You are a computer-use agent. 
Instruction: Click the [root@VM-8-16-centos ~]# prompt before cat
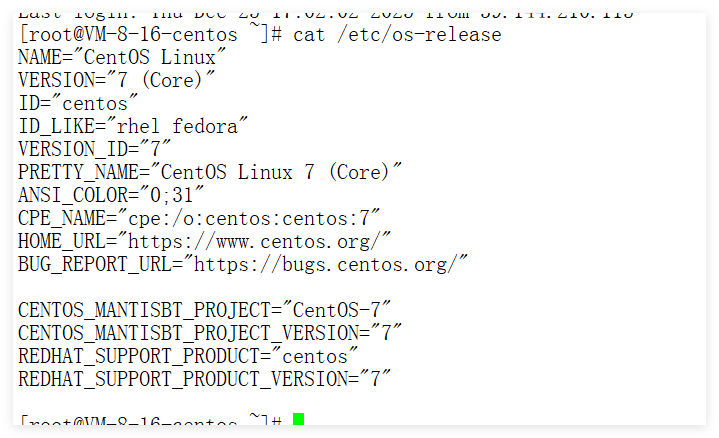(x=150, y=35)
